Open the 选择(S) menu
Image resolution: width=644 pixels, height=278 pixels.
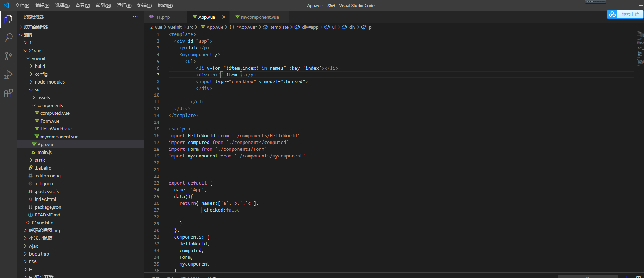point(62,5)
